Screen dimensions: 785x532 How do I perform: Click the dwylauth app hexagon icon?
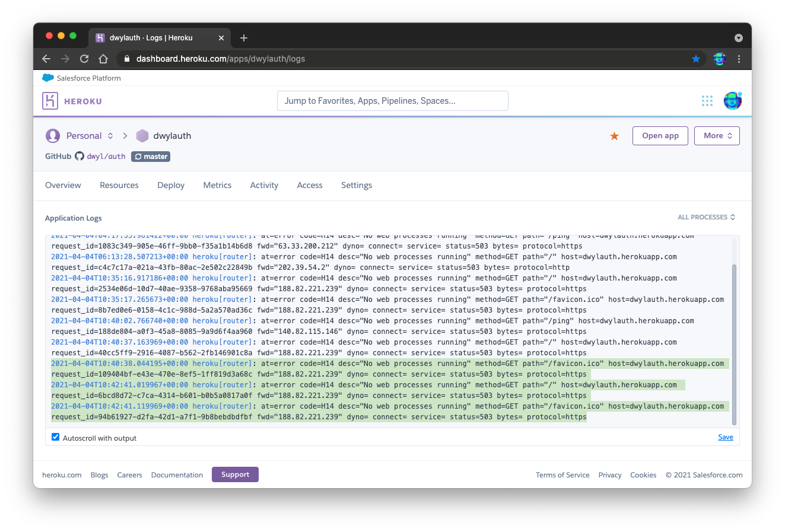(142, 135)
